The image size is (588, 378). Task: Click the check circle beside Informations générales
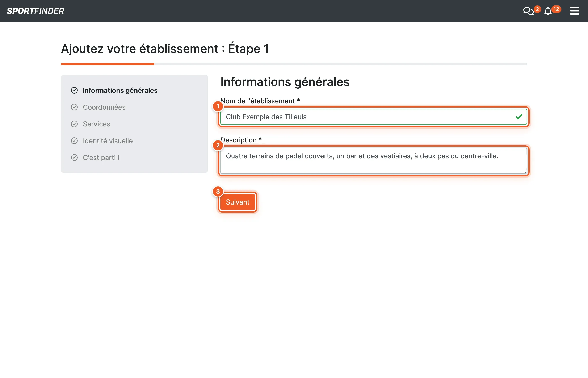coord(74,90)
